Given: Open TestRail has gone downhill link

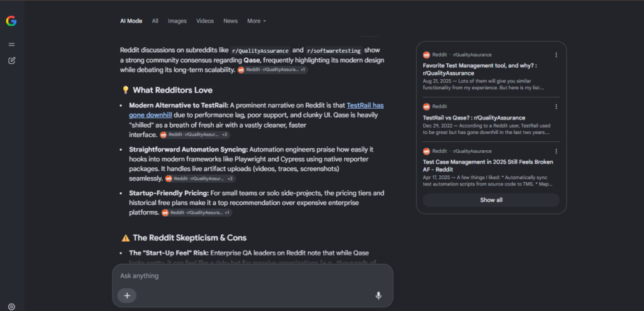Looking at the screenshot, I should 257,110.
